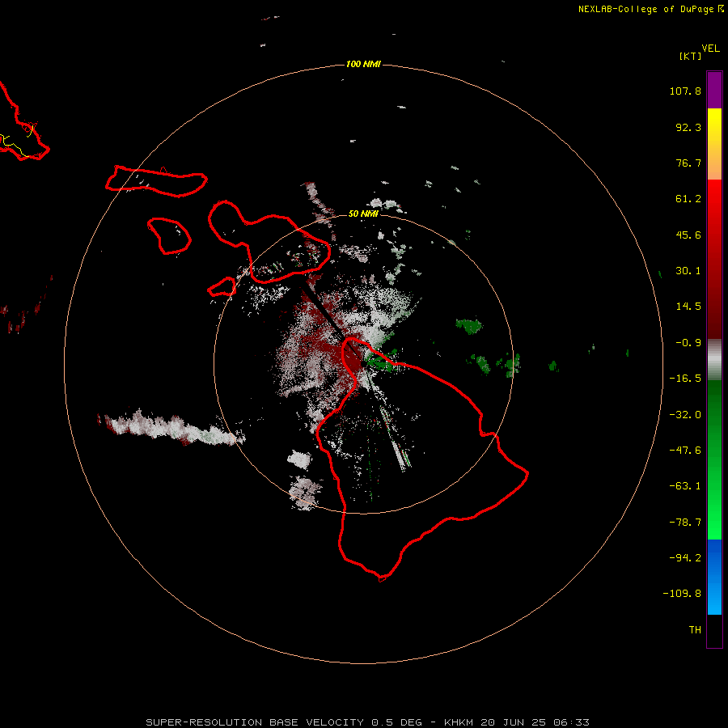Click the -0.9 velocity scale value
Screen dimensions: 728x728
click(688, 343)
